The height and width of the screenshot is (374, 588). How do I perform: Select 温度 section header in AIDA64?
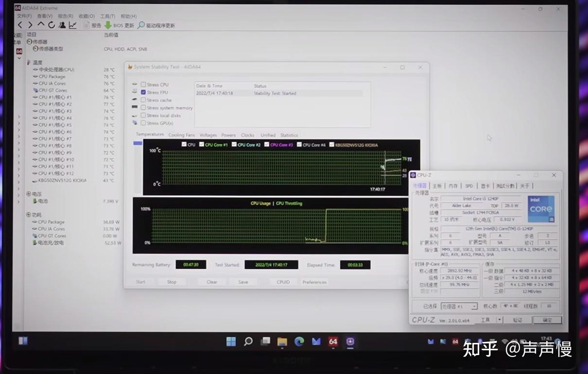tap(34, 63)
